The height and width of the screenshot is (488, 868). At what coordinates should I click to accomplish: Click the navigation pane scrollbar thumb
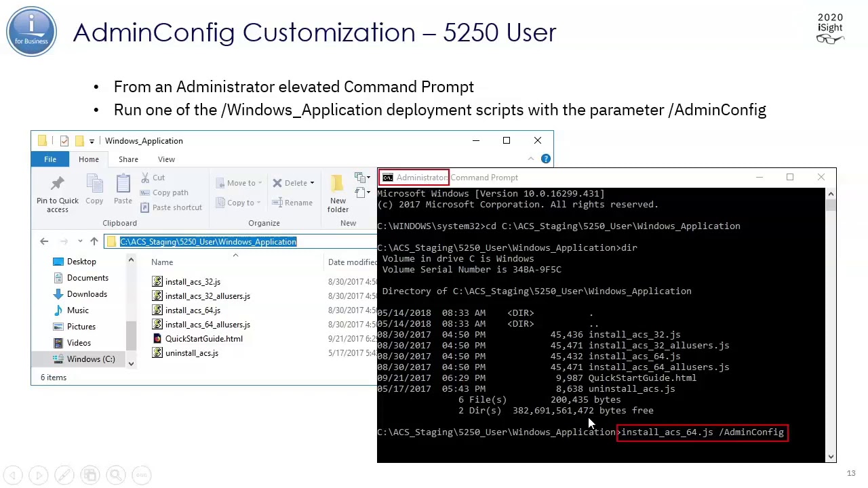coord(131,336)
